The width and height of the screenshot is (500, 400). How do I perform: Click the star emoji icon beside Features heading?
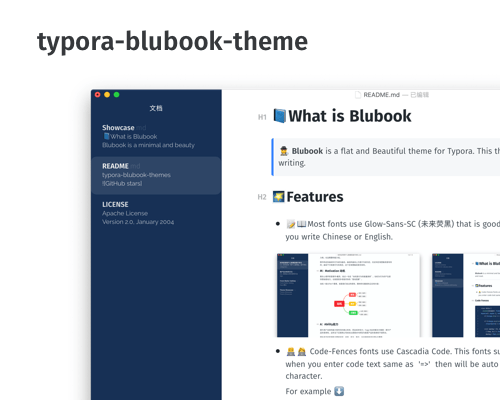(x=279, y=197)
